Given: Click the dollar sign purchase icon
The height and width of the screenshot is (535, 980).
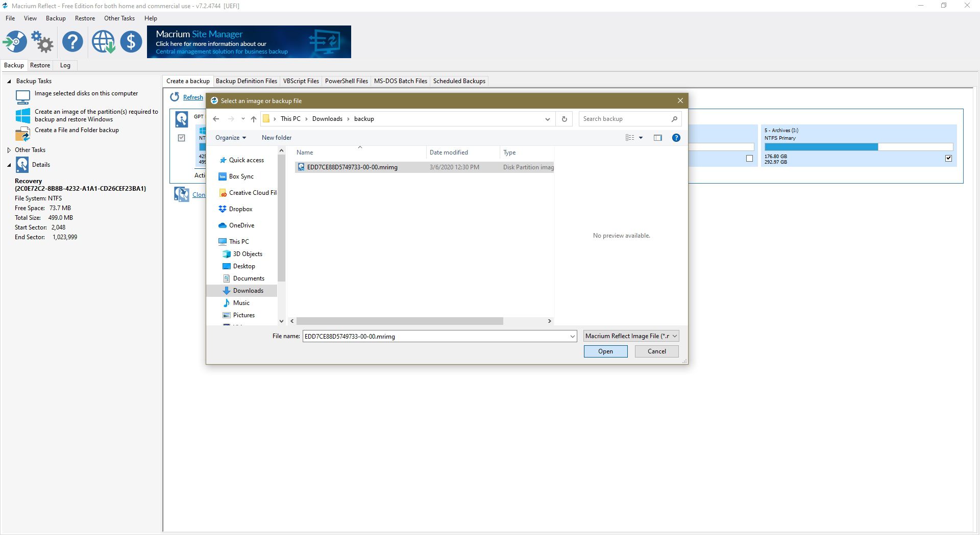Looking at the screenshot, I should click(x=131, y=42).
